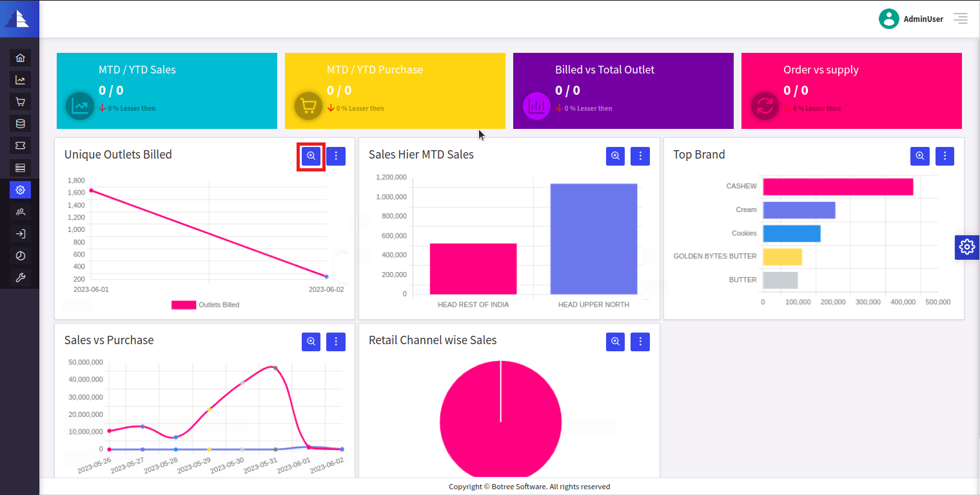Click the grey BUTTER bar
This screenshot has width=980, height=495.
781,280
